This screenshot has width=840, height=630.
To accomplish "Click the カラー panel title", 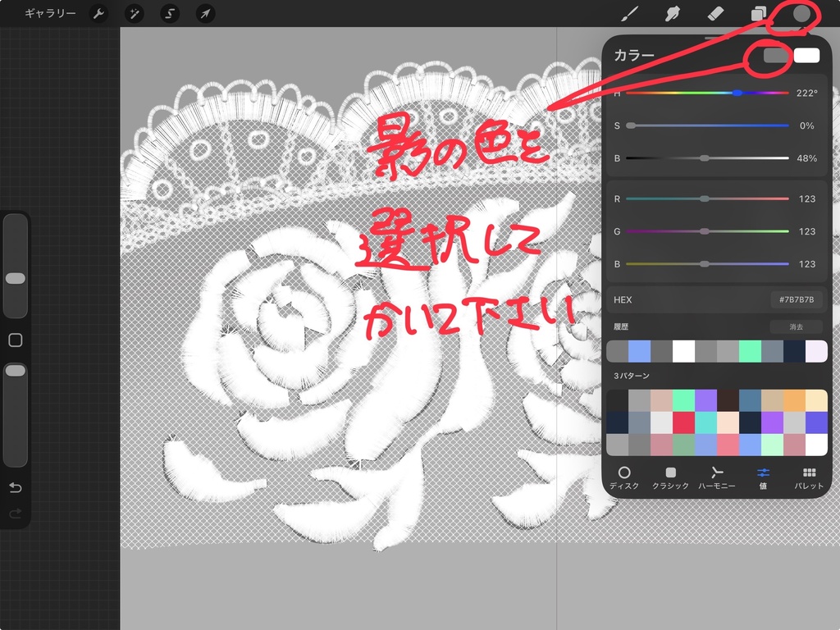I will click(x=634, y=55).
